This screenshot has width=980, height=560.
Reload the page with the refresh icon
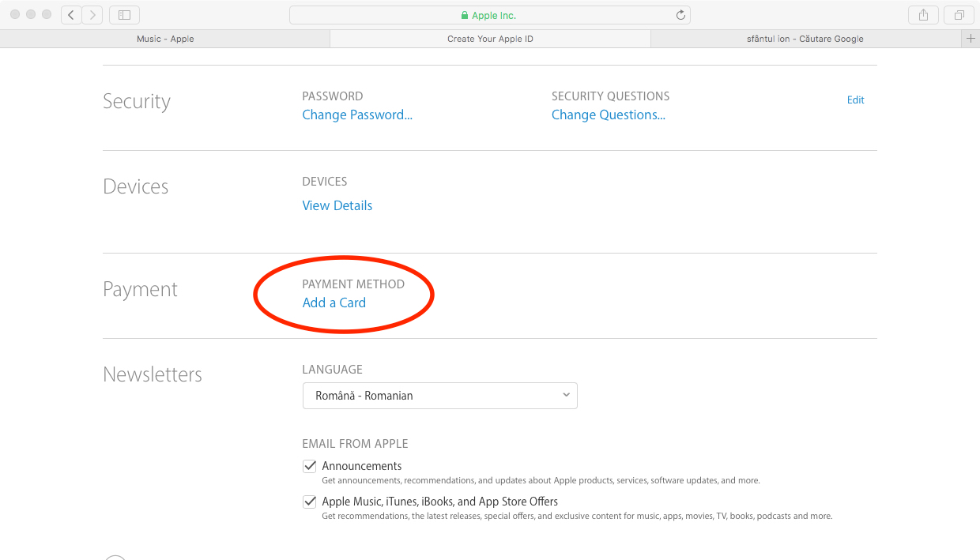point(680,15)
